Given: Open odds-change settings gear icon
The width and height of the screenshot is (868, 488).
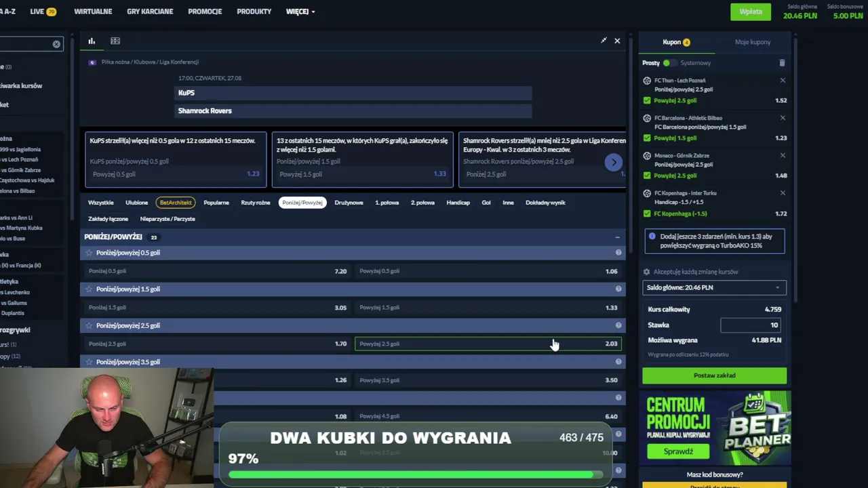Looking at the screenshot, I should (647, 272).
